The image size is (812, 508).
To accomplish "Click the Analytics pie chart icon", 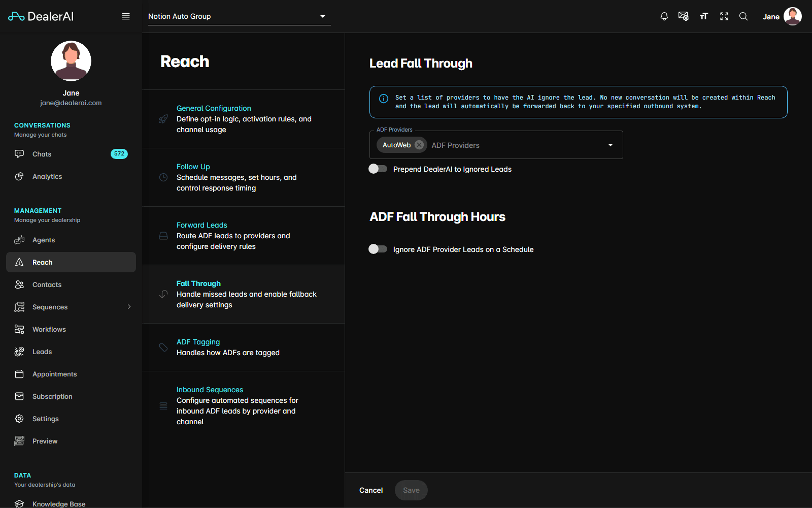I will (x=19, y=176).
